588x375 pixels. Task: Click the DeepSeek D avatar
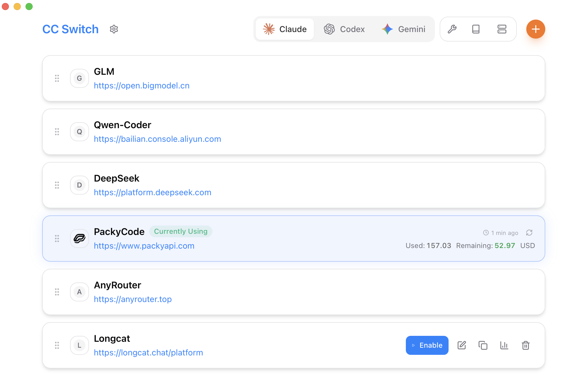pyautogui.click(x=80, y=185)
